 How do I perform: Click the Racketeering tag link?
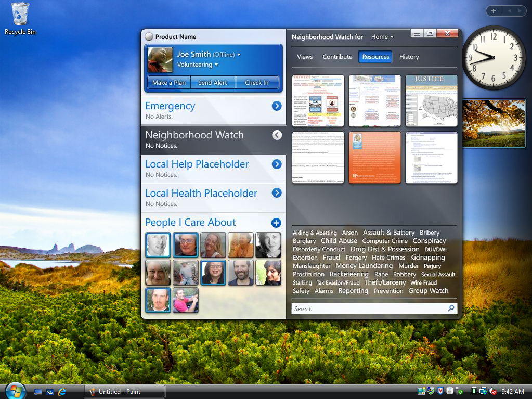click(349, 274)
